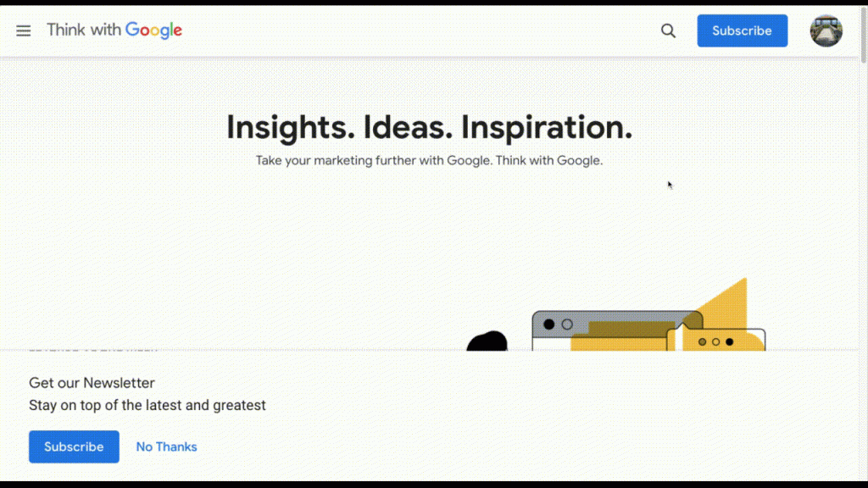Click the Think with Google logo
This screenshot has height=488, width=868.
tap(114, 30)
